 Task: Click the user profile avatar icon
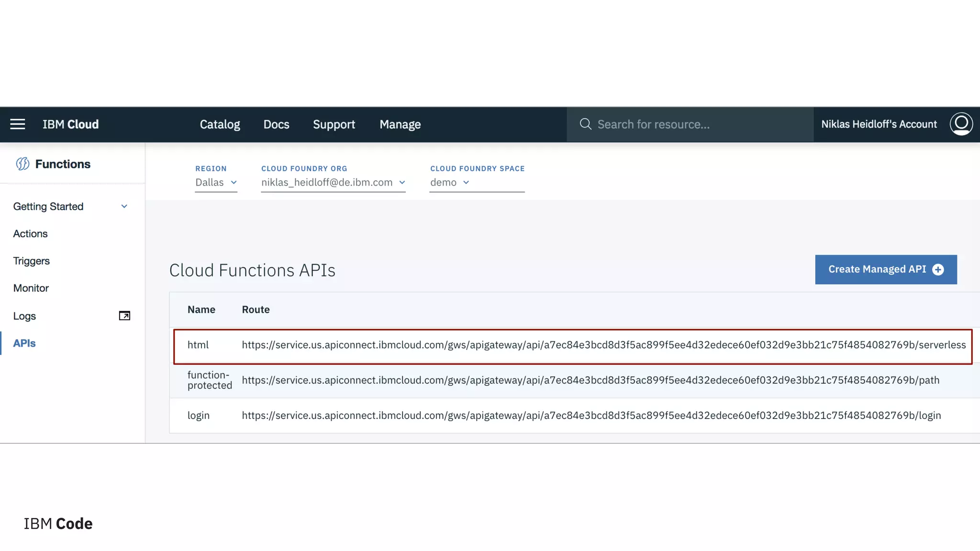tap(961, 124)
